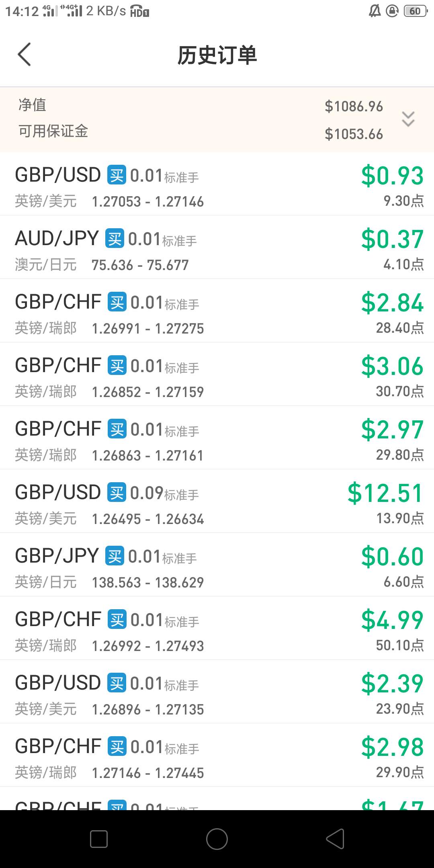434x868 pixels.
Task: Tap the available margin amount $1053.66
Action: [354, 134]
